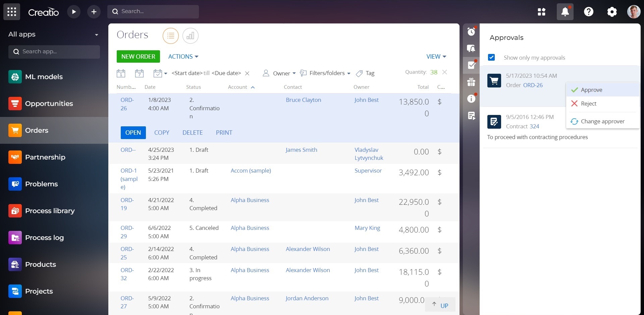Click the order cart icon in Approvals
The width and height of the screenshot is (644, 315).
point(494,81)
